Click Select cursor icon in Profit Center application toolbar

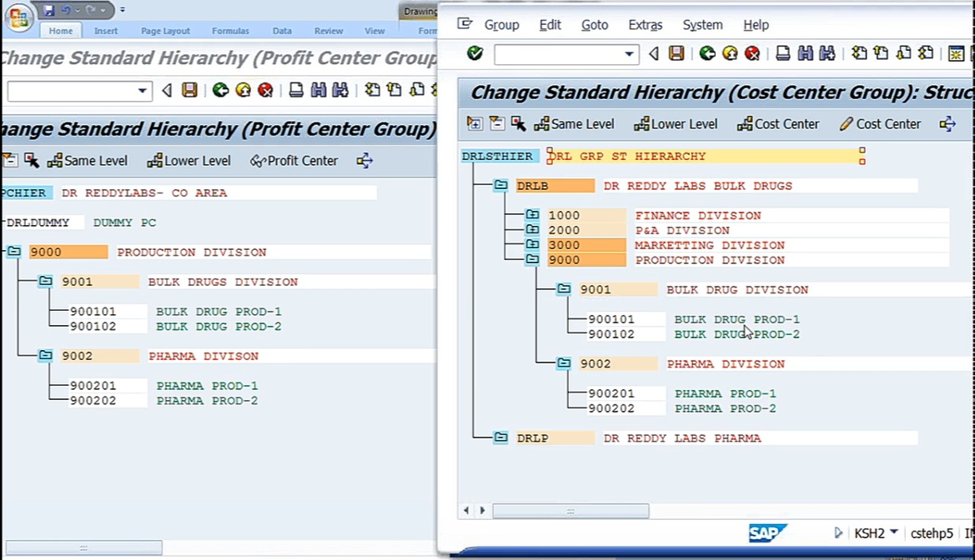[32, 160]
